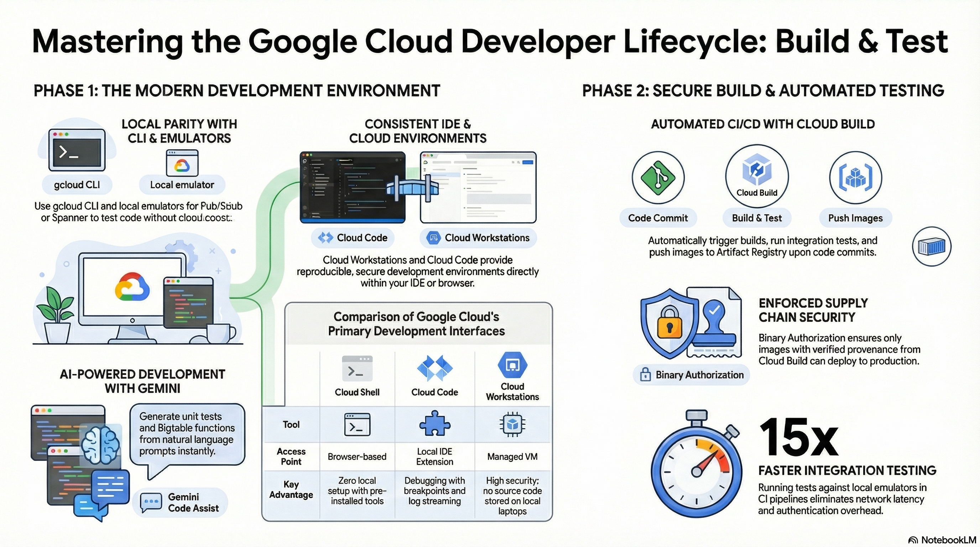980x547 pixels.
Task: Click the Code Commit label pill
Action: (x=658, y=218)
